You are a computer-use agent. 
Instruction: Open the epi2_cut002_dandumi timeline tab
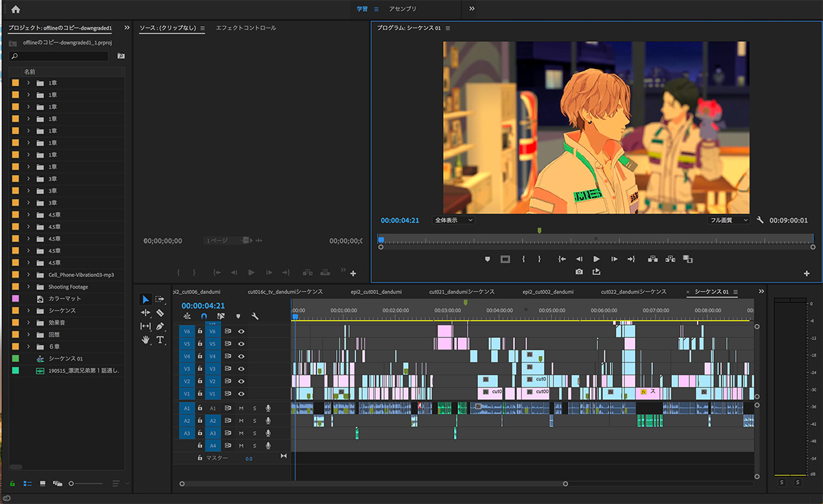click(548, 291)
